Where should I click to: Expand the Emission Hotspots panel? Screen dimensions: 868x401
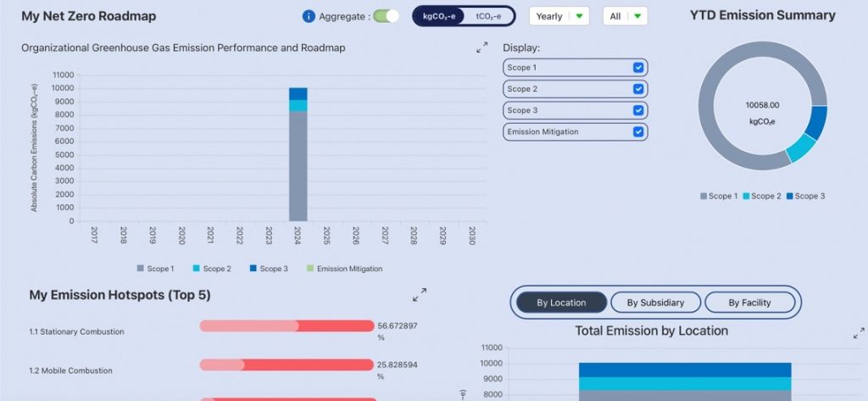pyautogui.click(x=420, y=295)
